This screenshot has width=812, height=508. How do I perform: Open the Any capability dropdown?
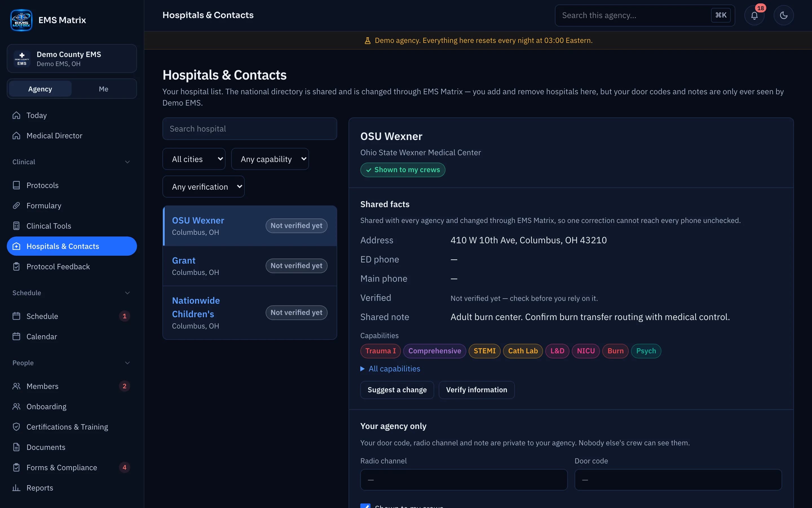[270, 159]
